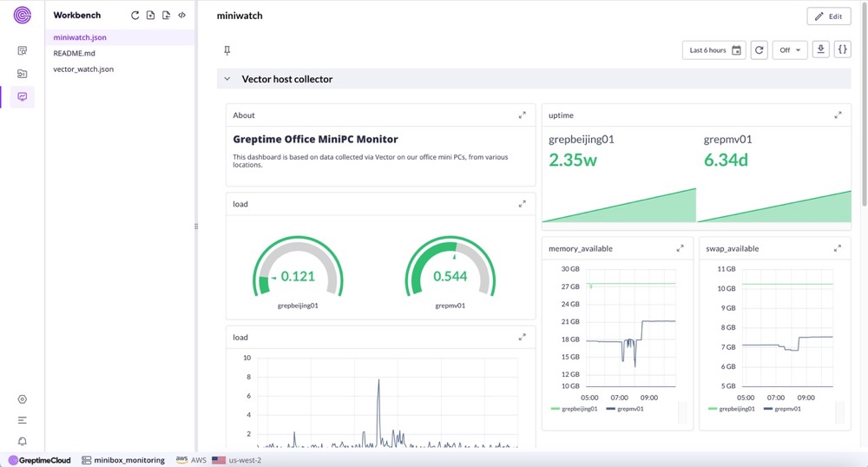Open miniwatch.json in the file list
The height and width of the screenshot is (467, 868).
point(120,37)
